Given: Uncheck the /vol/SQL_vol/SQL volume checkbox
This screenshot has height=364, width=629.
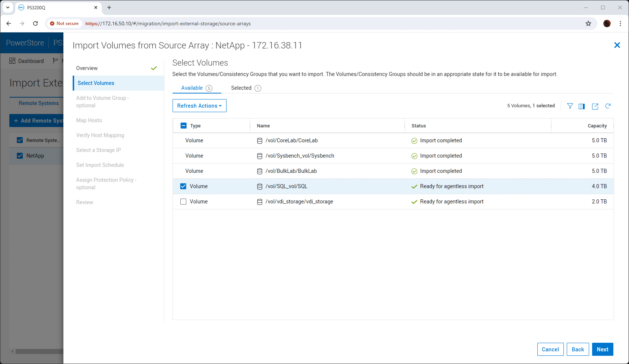Looking at the screenshot, I should [183, 186].
